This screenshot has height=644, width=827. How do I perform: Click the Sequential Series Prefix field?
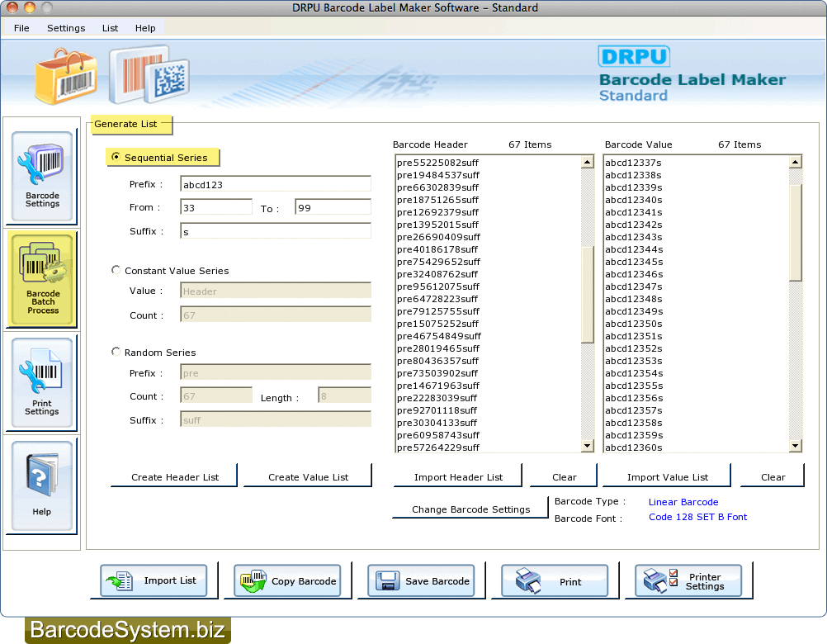[276, 184]
